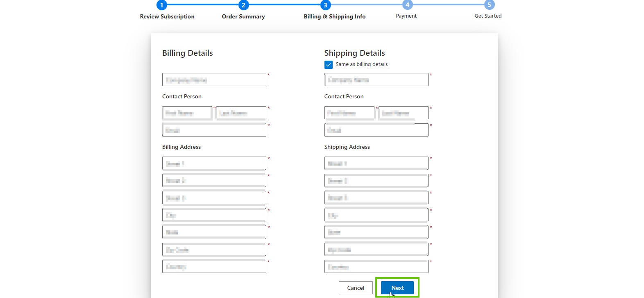
Task: Select the billing Country field
Action: point(214,266)
